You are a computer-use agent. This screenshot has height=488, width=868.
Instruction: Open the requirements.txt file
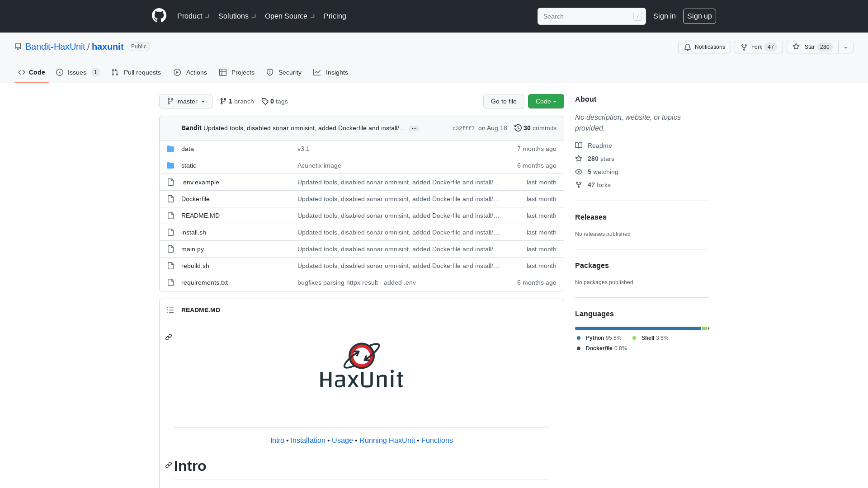[204, 282]
